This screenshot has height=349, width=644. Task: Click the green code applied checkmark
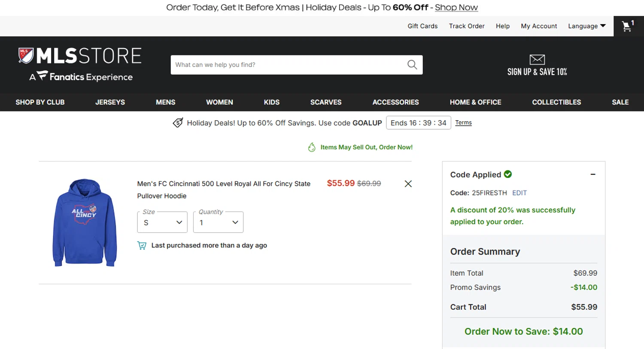pos(508,174)
